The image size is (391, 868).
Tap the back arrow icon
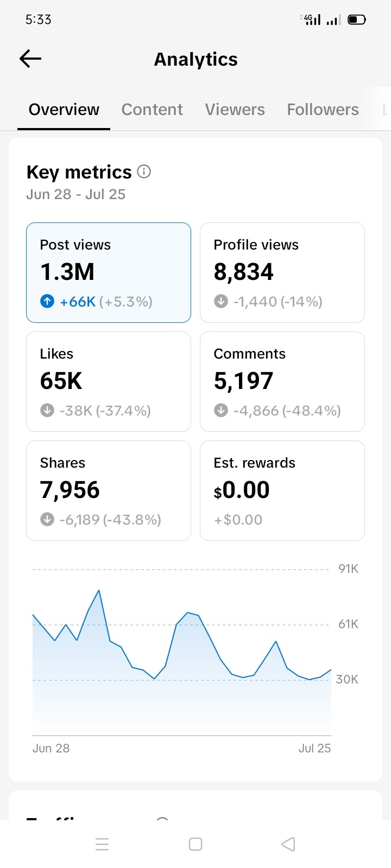pos(30,59)
